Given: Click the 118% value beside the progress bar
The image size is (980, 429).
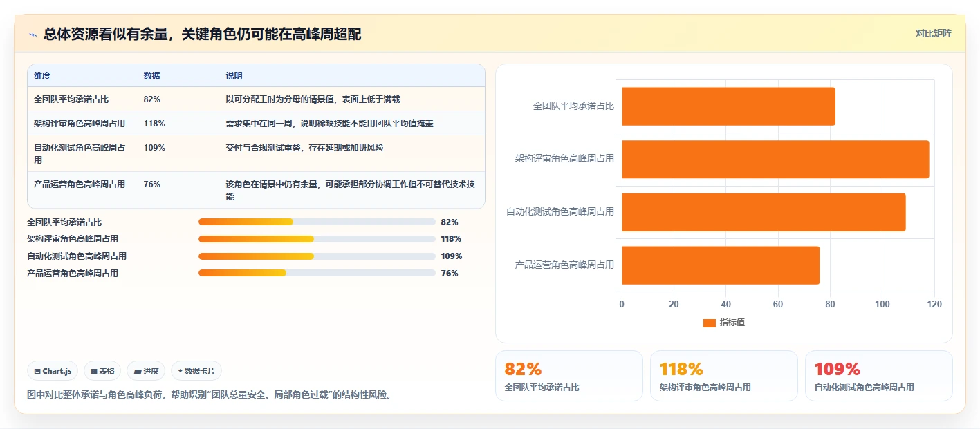Looking at the screenshot, I should (451, 239).
